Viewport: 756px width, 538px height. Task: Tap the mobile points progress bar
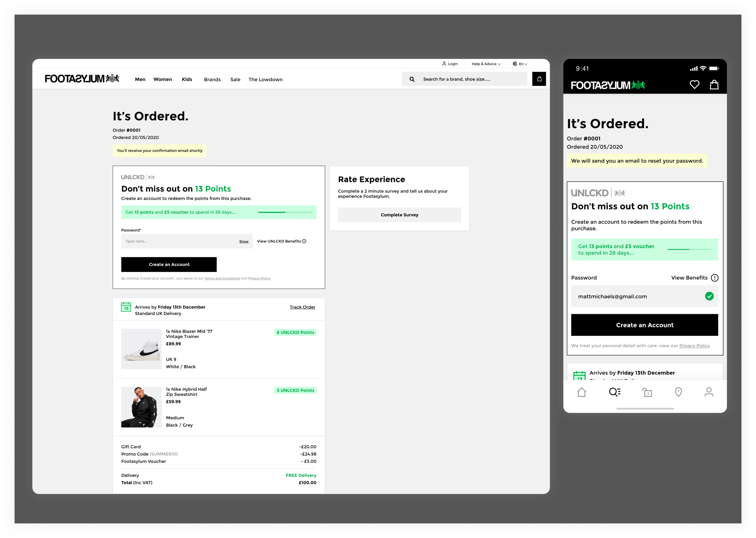pyautogui.click(x=689, y=249)
